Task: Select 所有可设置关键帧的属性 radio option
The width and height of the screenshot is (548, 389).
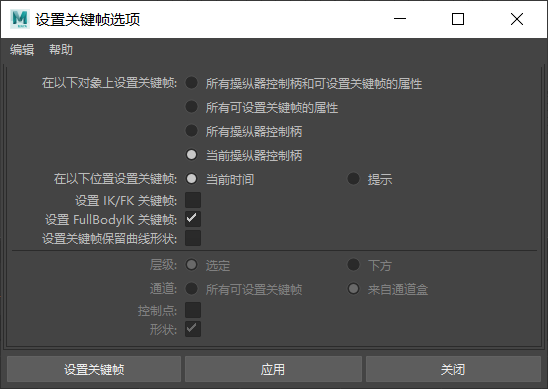Action: [x=192, y=107]
